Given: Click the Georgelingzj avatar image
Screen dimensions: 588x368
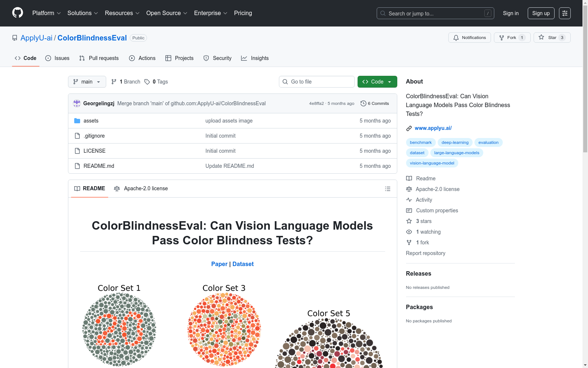Looking at the screenshot, I should [x=77, y=103].
